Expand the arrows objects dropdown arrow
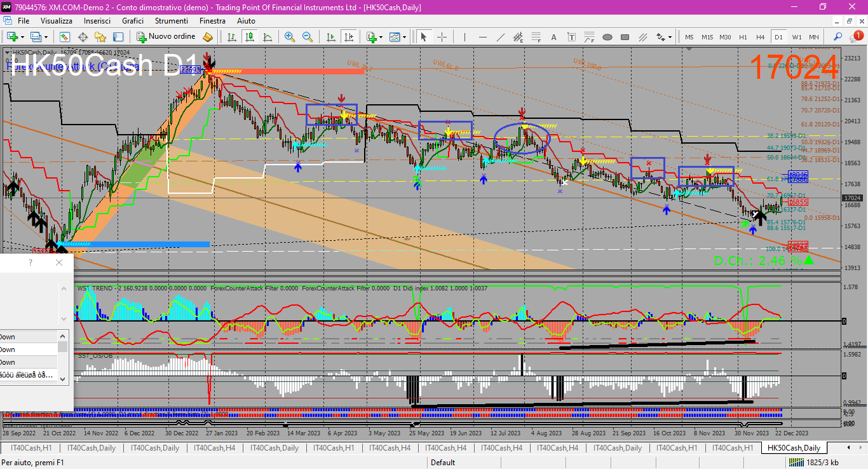This screenshot has height=469, width=868. click(670, 37)
